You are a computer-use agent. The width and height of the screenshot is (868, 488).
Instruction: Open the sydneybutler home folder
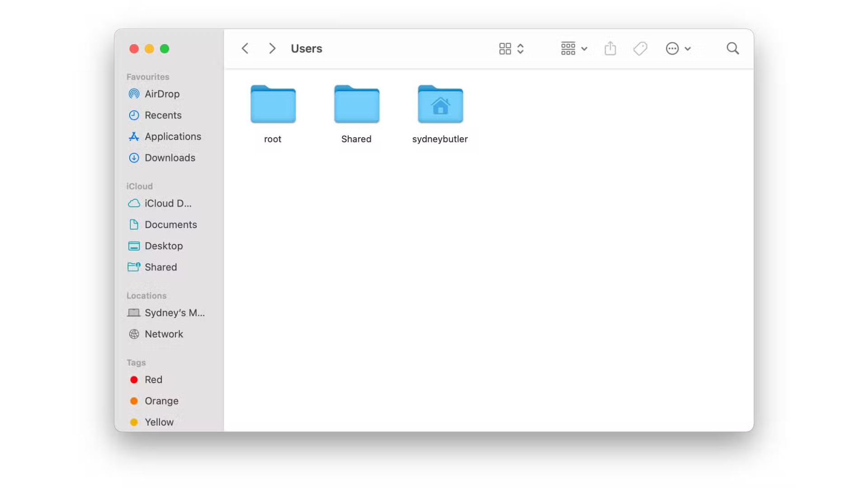pos(440,105)
